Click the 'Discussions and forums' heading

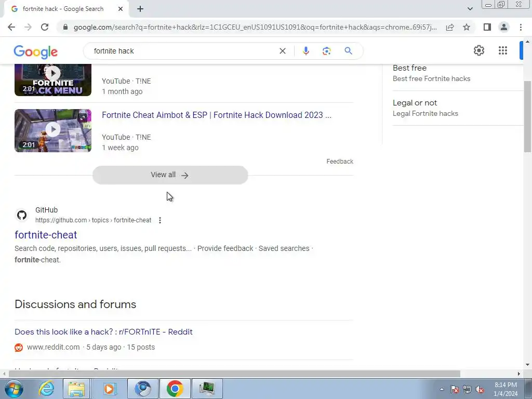75,304
